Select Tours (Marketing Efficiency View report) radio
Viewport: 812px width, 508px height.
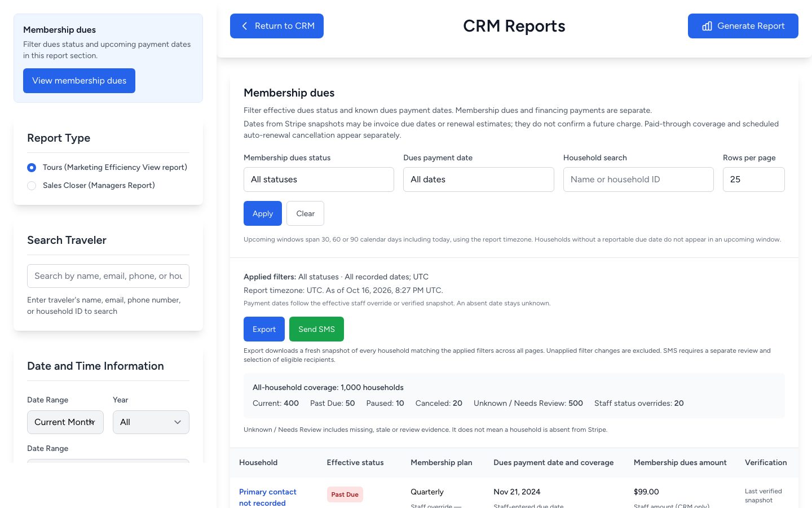32,168
